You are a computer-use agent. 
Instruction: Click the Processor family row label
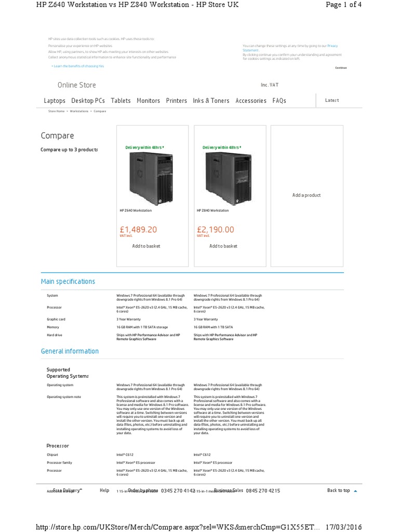click(59, 463)
